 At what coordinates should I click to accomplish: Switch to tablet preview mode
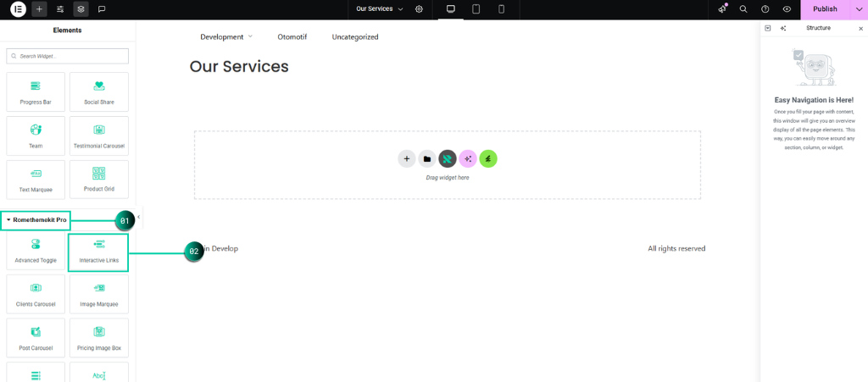point(476,9)
